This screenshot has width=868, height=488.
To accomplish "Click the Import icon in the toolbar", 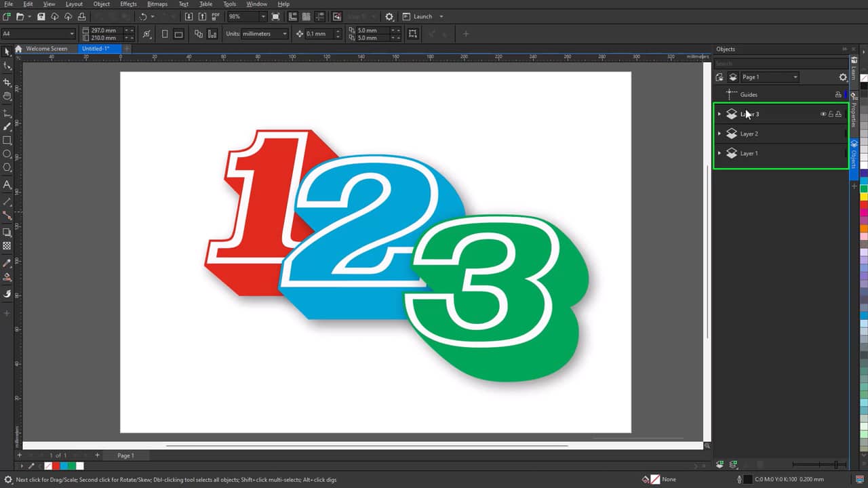I will (x=189, y=16).
